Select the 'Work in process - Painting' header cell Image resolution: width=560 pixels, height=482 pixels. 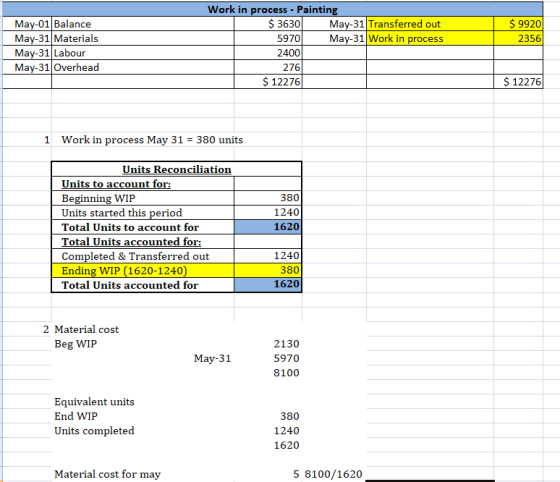pos(272,9)
